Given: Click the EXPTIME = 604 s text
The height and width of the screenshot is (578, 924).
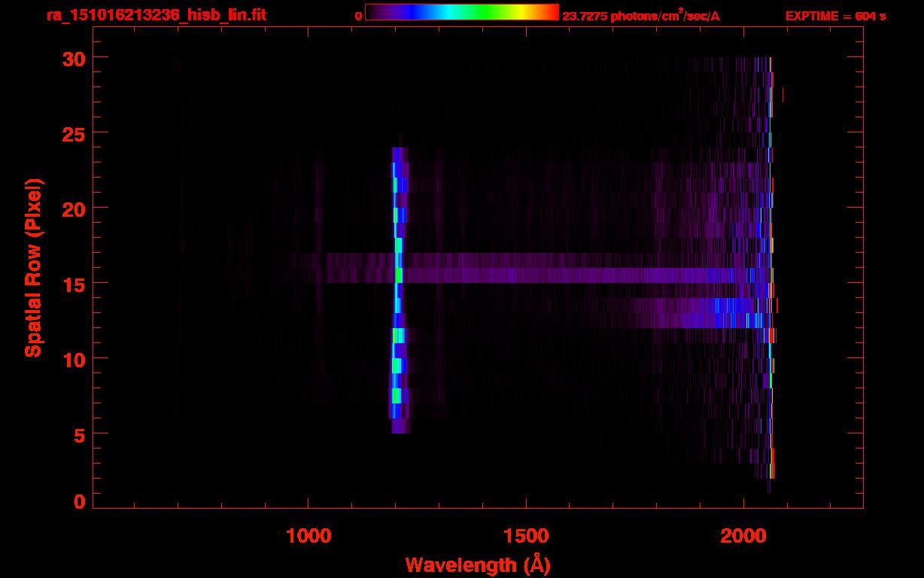Looking at the screenshot, I should pos(835,16).
